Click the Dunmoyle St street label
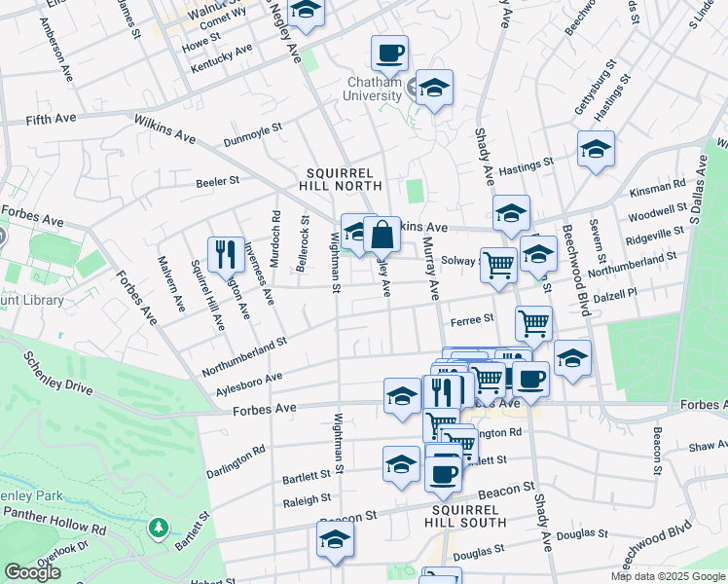Viewport: 728px width, 584px height. (253, 134)
